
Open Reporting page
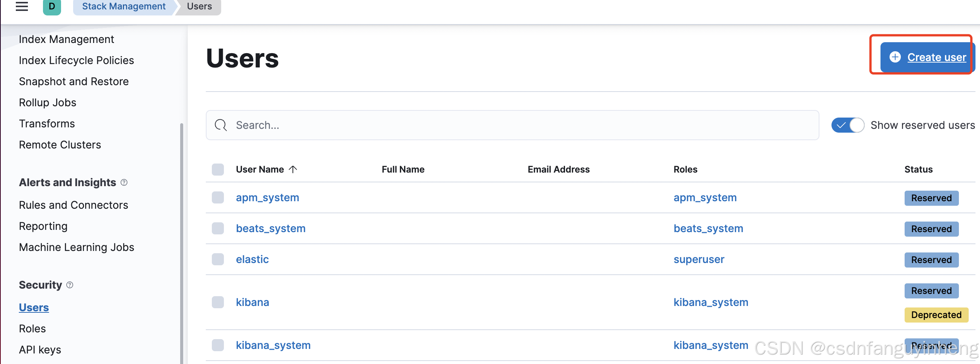click(43, 226)
